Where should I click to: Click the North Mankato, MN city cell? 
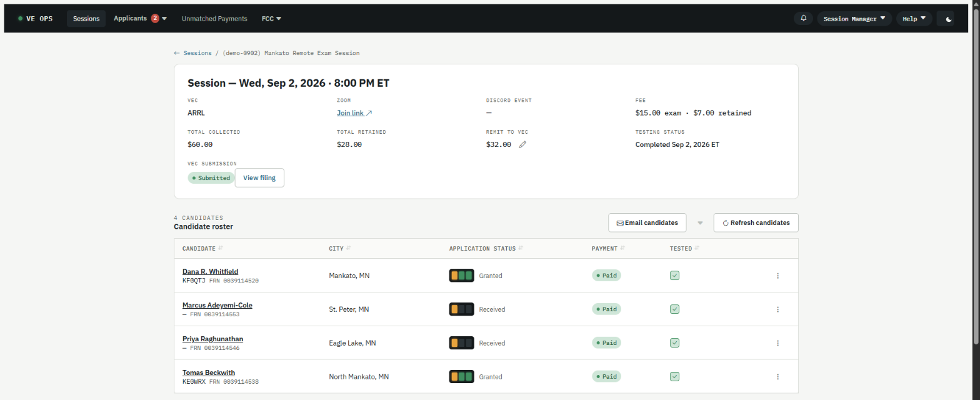[359, 377]
